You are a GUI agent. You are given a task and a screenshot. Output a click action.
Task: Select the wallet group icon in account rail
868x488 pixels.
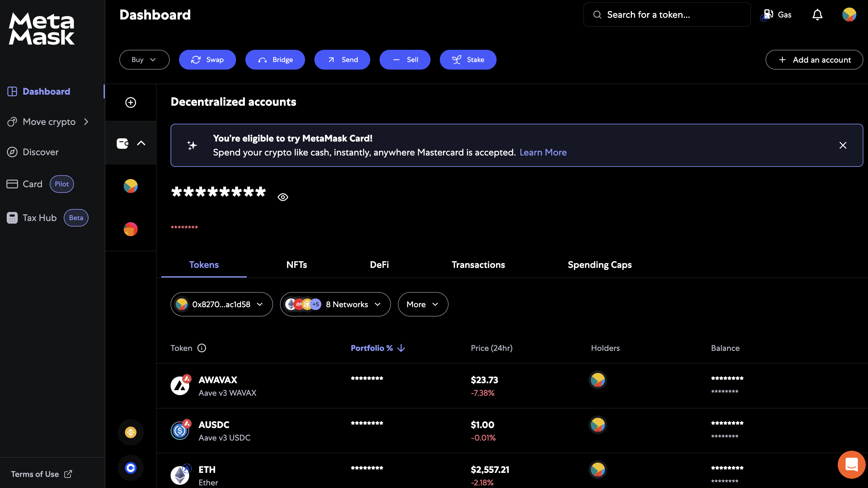(x=122, y=143)
